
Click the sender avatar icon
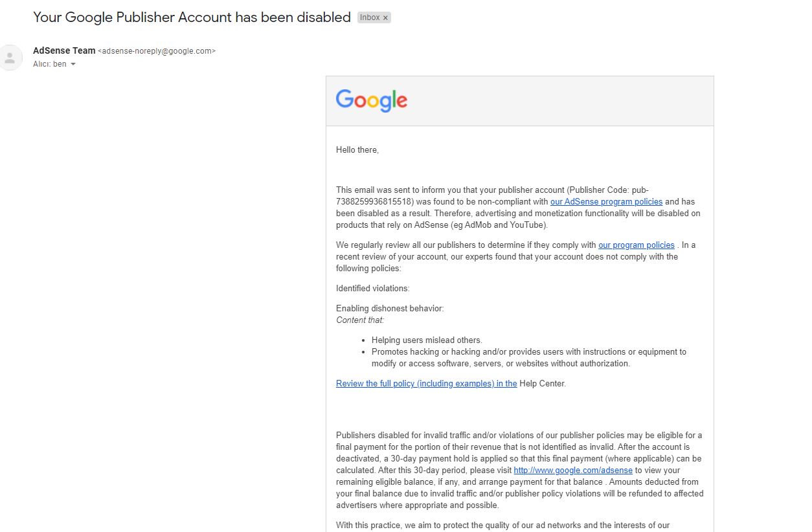(10, 58)
